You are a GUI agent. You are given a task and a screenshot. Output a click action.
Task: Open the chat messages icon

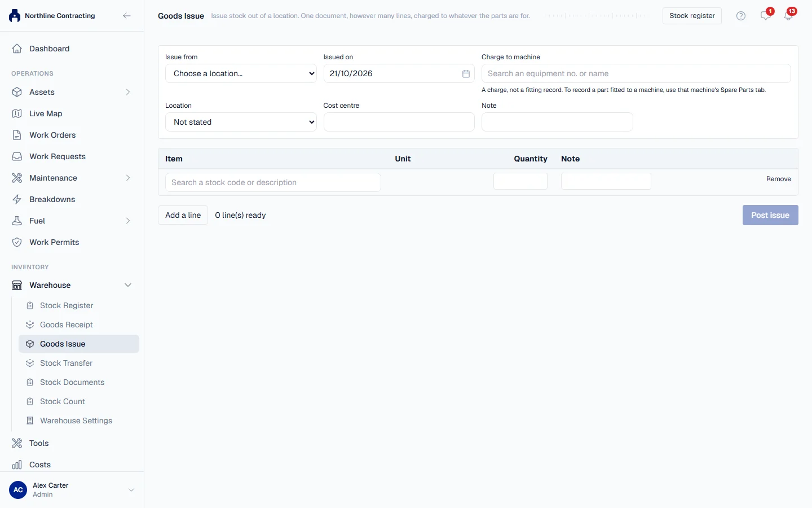765,16
